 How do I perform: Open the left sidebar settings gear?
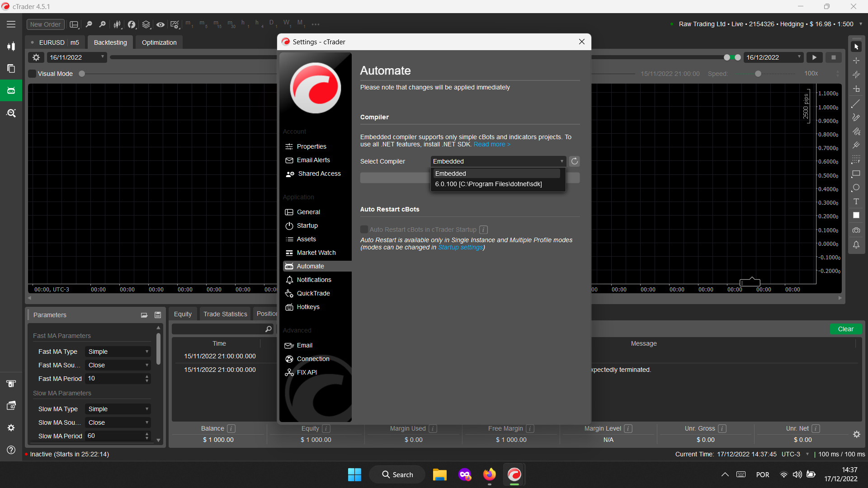tap(11, 427)
